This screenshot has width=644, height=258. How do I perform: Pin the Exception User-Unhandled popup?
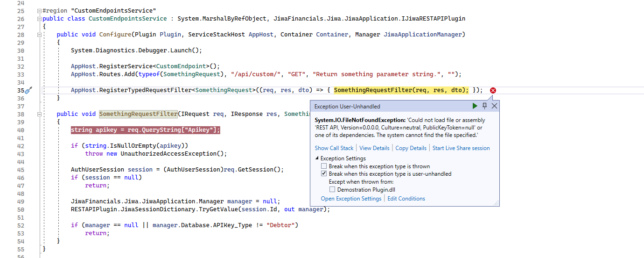484,106
